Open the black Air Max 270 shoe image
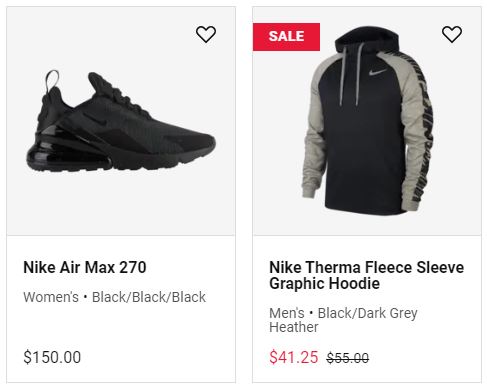 [x=121, y=122]
